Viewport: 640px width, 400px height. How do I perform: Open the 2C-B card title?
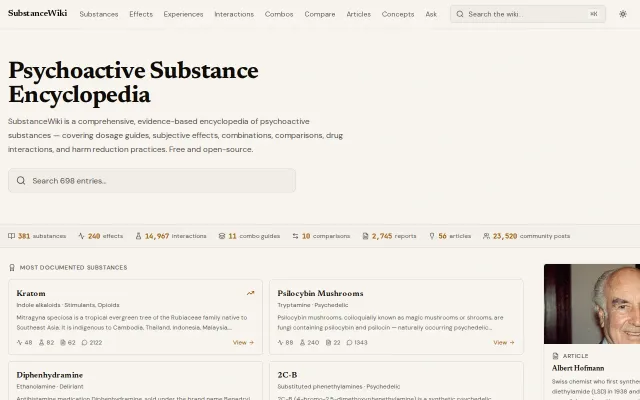(287, 375)
